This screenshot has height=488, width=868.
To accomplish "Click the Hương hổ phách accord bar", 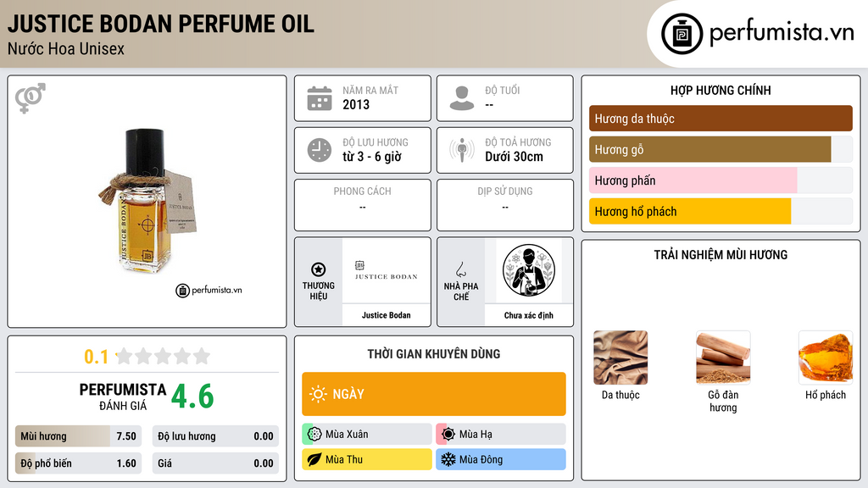I will click(x=721, y=211).
